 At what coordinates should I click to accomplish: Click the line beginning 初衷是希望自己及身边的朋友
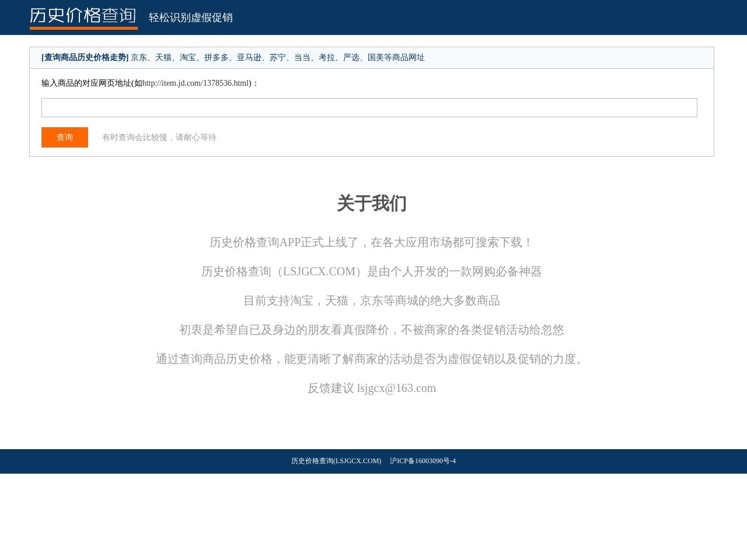click(372, 330)
